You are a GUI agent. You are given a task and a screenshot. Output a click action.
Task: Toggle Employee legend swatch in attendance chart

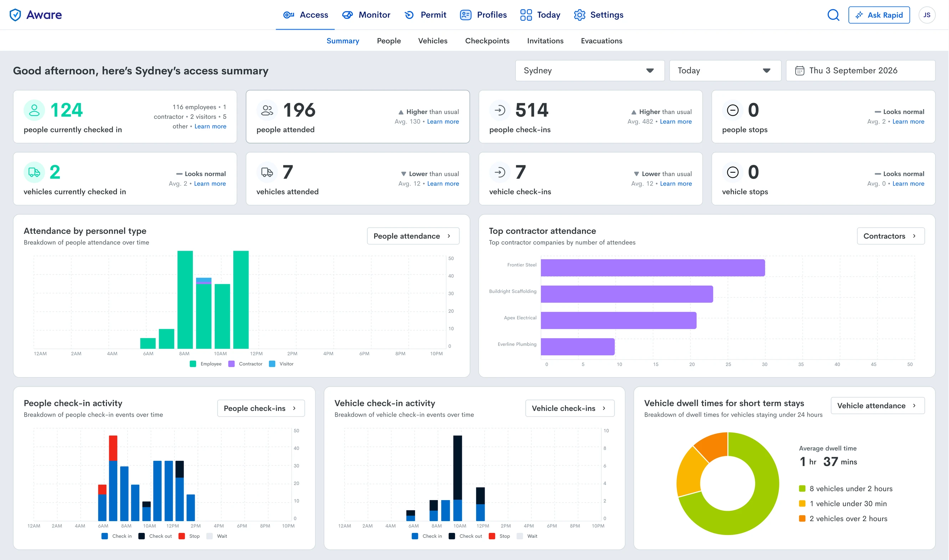[193, 364]
